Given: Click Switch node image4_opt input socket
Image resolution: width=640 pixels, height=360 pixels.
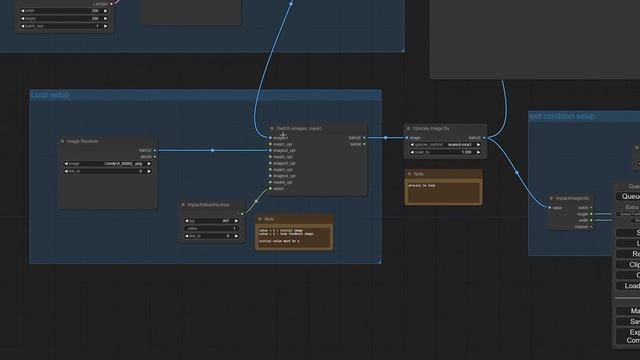Looking at the screenshot, I should coord(270,176).
